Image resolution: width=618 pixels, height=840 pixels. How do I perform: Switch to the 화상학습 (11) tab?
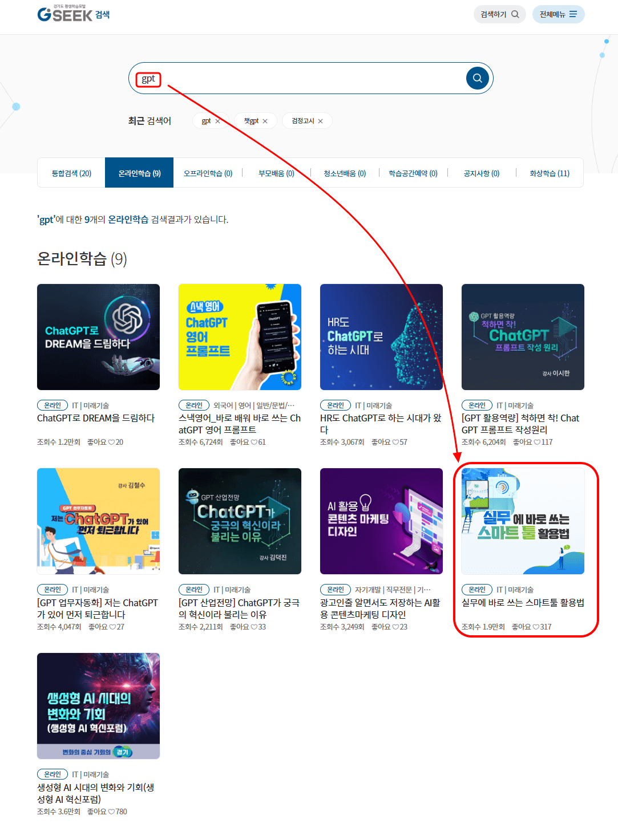click(550, 173)
